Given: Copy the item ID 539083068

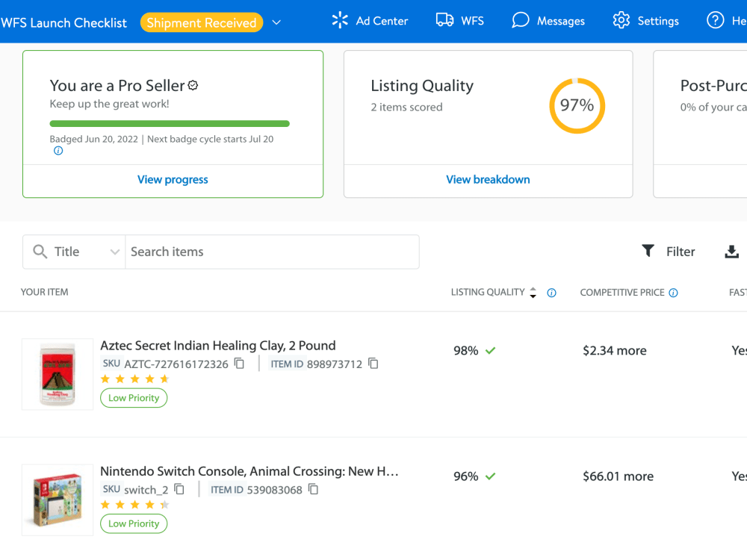Looking at the screenshot, I should click(x=314, y=490).
